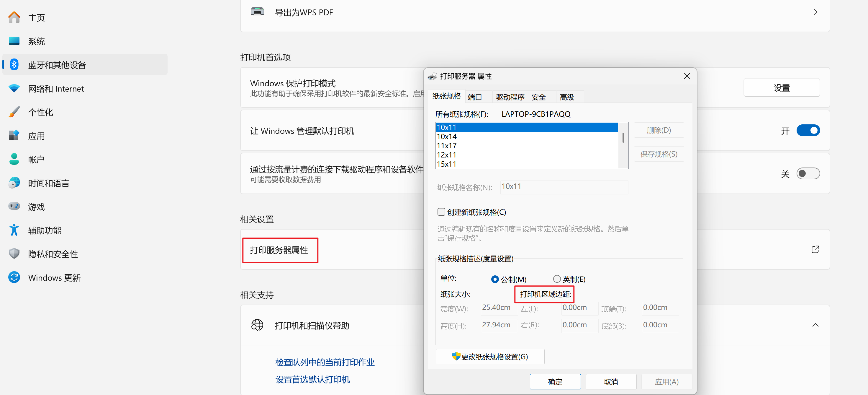The image size is (868, 395).
Task: Collapse the printer and scanner help section
Action: coord(815,325)
